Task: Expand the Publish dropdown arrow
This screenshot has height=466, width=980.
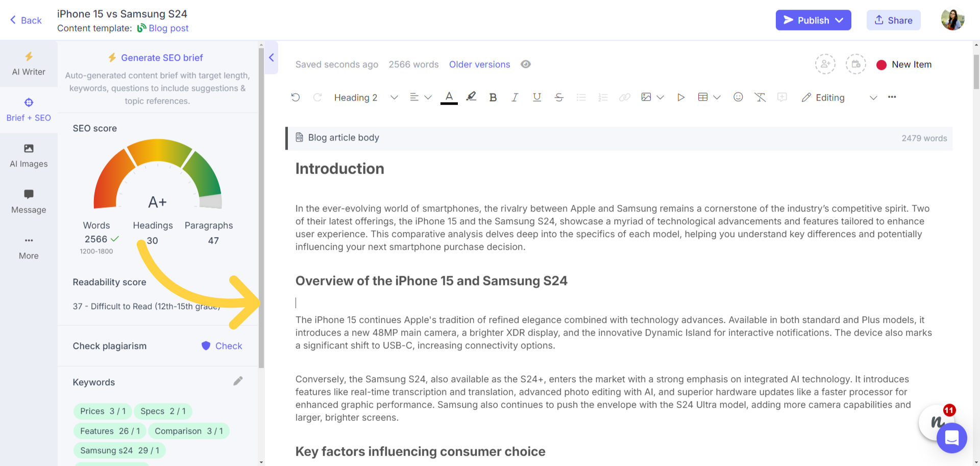Action: [840, 20]
